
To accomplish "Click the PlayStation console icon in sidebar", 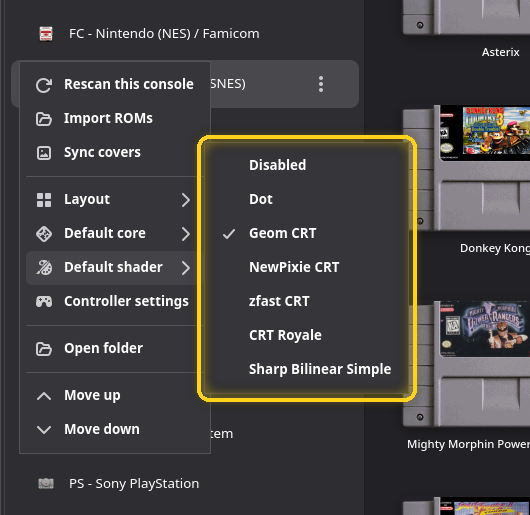I will click(x=46, y=484).
